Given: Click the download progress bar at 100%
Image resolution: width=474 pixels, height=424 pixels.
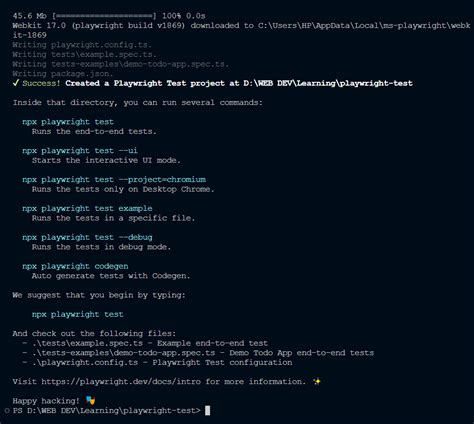Looking at the screenshot, I should [x=104, y=16].
